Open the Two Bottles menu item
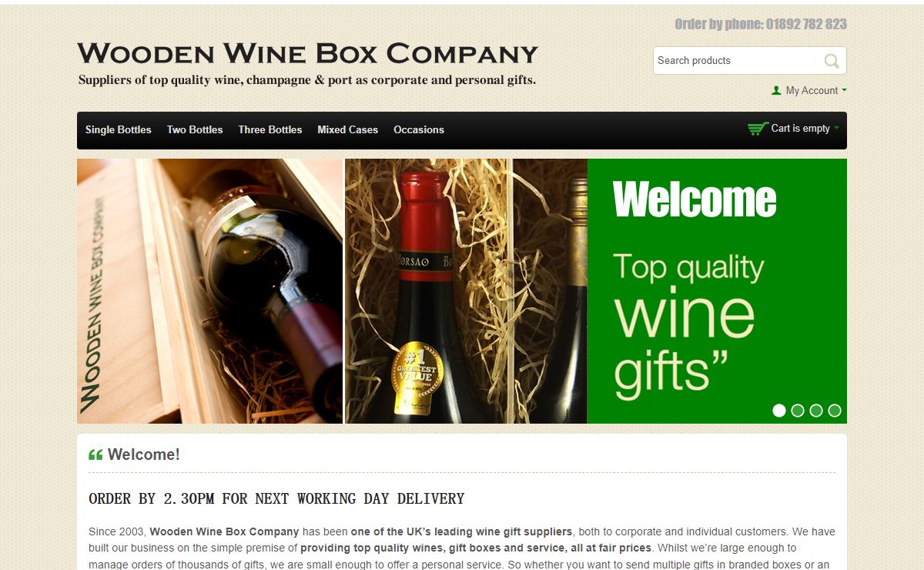 pos(195,129)
